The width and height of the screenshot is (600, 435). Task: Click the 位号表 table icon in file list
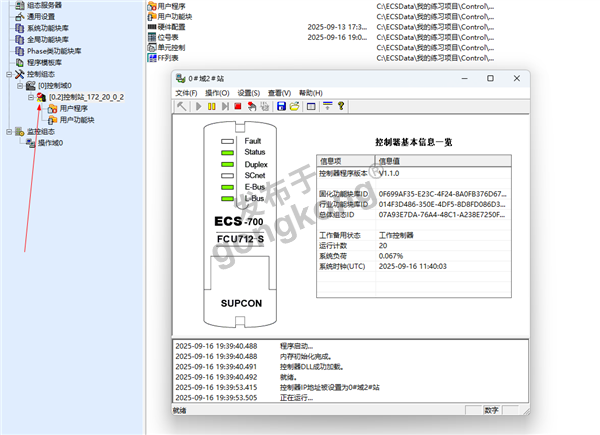pyautogui.click(x=152, y=37)
